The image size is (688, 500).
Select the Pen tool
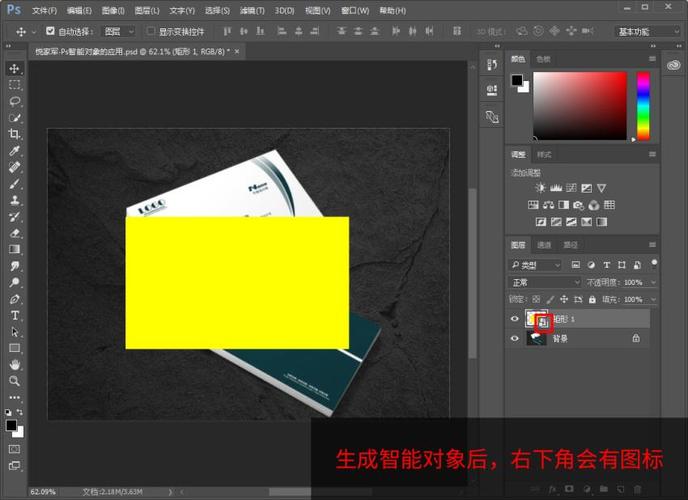(x=14, y=299)
